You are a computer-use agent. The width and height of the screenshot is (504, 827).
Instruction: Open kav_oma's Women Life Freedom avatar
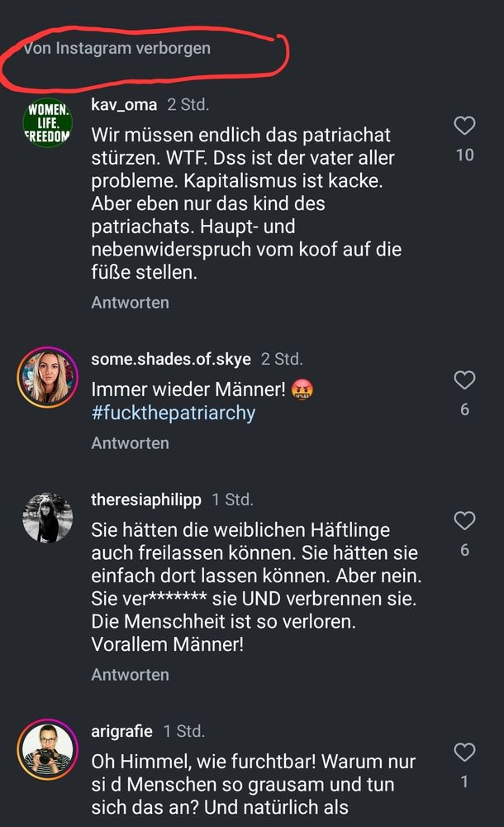[x=47, y=124]
